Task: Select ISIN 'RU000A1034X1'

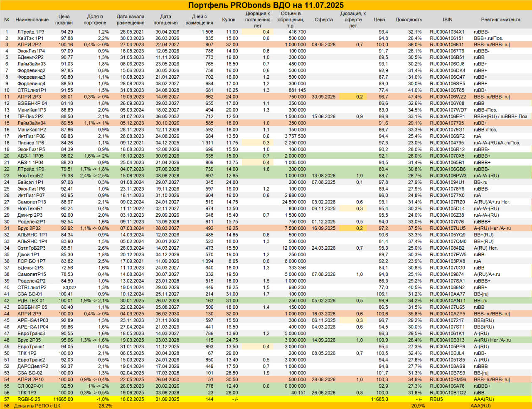Action: (x=447, y=32)
